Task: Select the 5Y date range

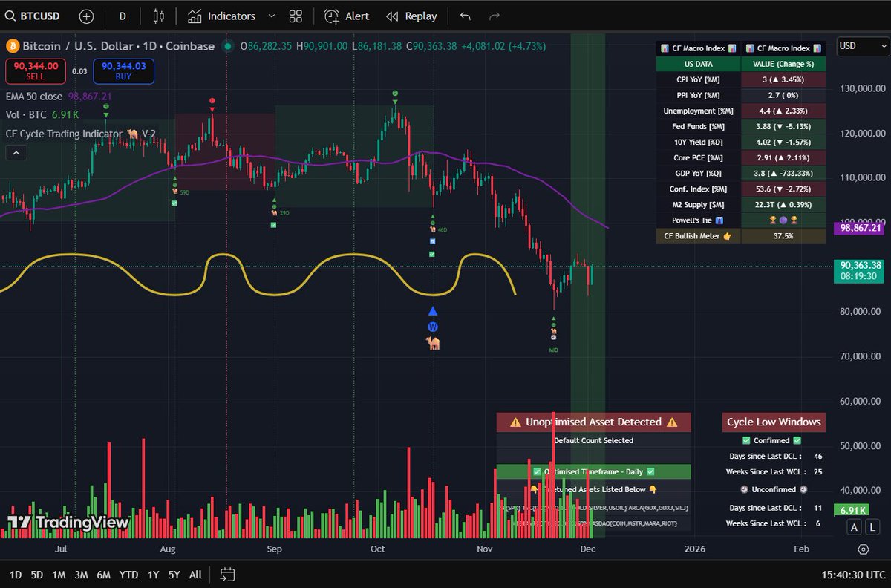Action: click(174, 575)
